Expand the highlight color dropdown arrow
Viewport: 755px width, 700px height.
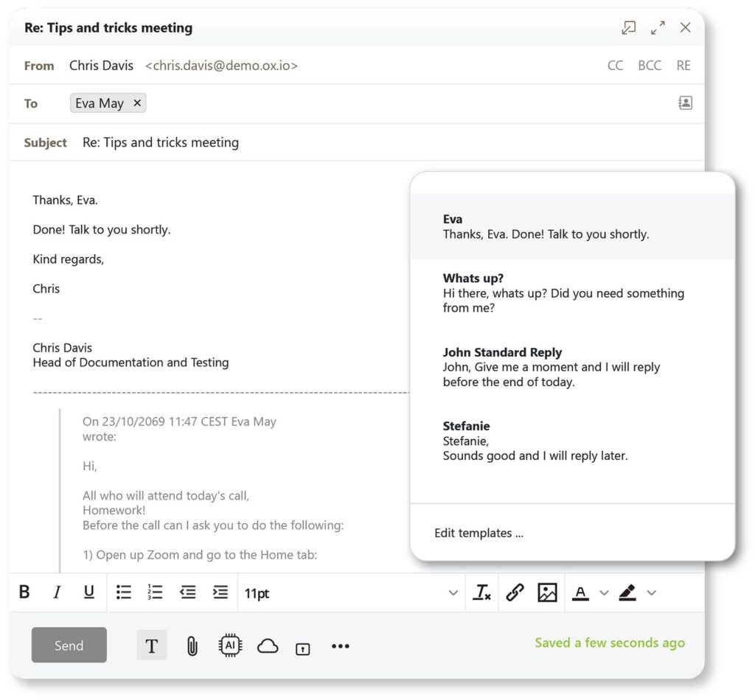pos(651,593)
